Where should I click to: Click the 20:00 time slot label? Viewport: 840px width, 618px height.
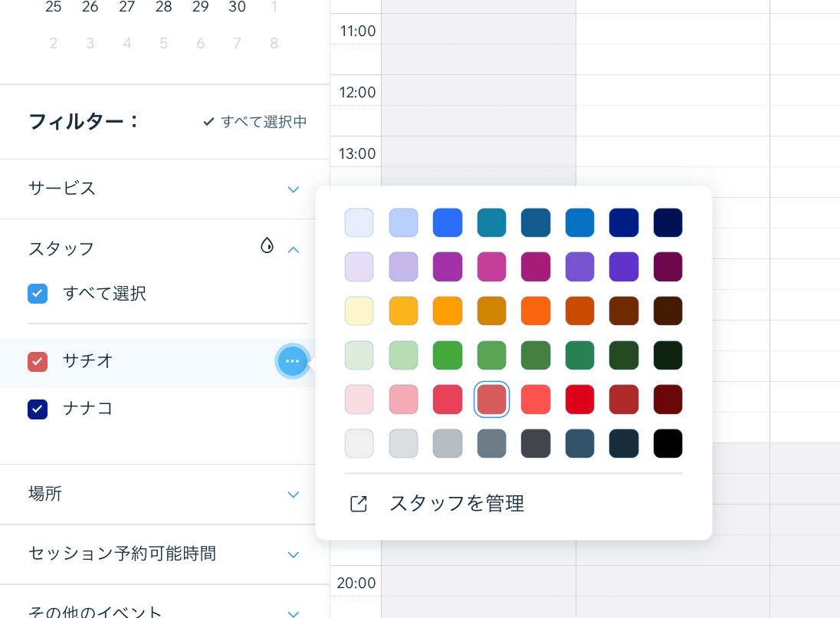point(356,583)
